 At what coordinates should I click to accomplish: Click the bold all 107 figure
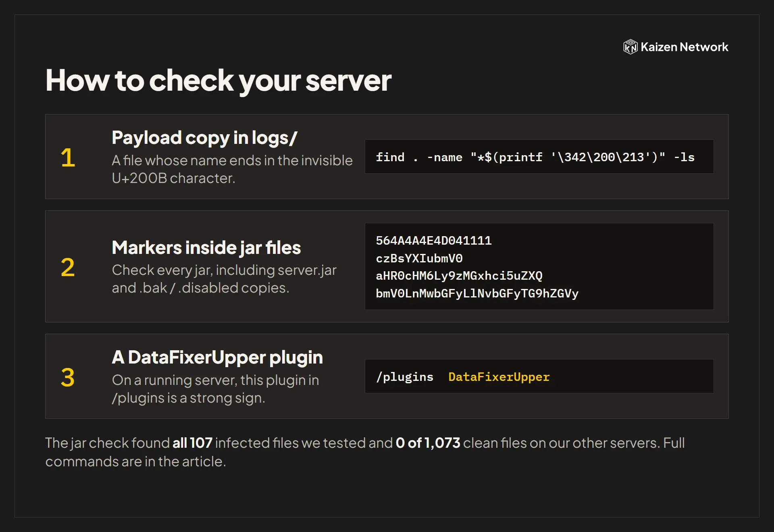tap(192, 443)
